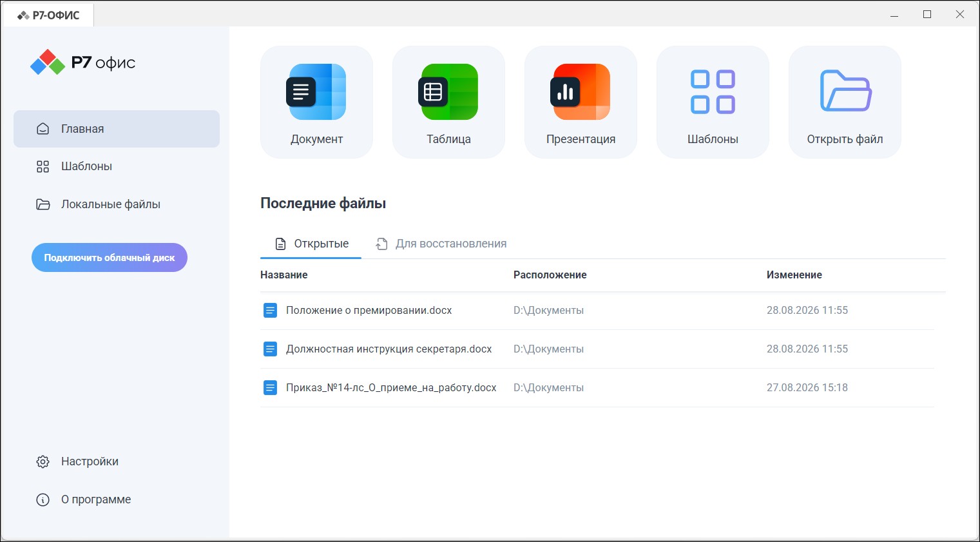
Task: Create a new Документ via blue icon
Action: point(316,92)
